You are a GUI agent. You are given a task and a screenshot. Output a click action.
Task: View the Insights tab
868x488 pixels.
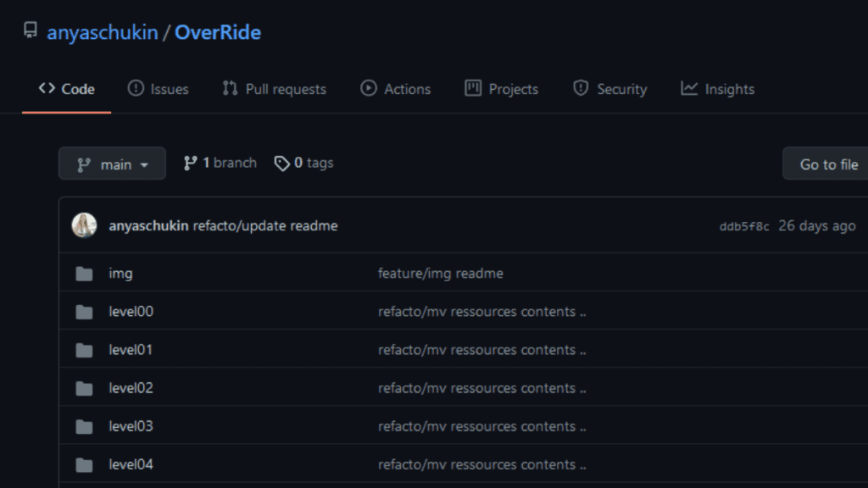coord(717,89)
